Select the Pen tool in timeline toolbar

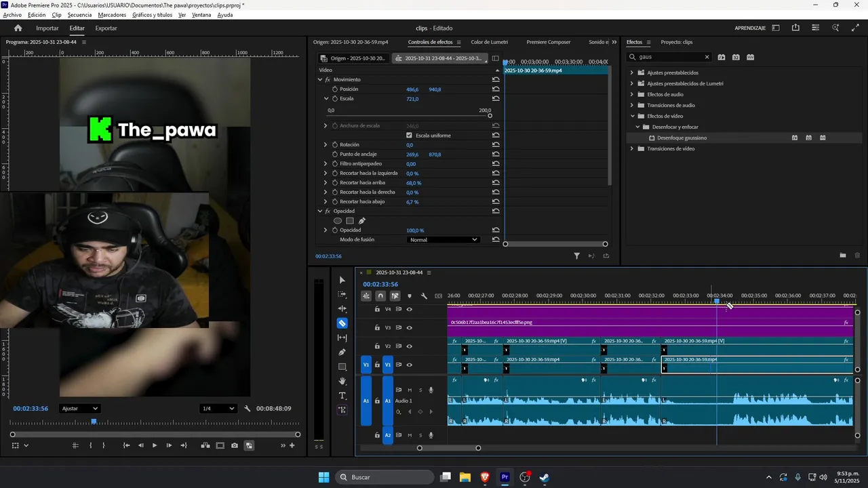[x=342, y=352]
